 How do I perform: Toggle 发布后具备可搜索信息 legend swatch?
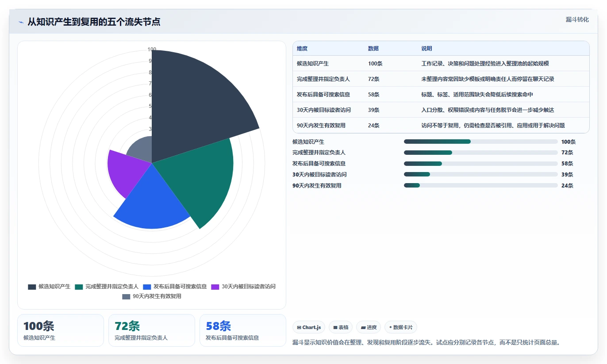[147, 287]
